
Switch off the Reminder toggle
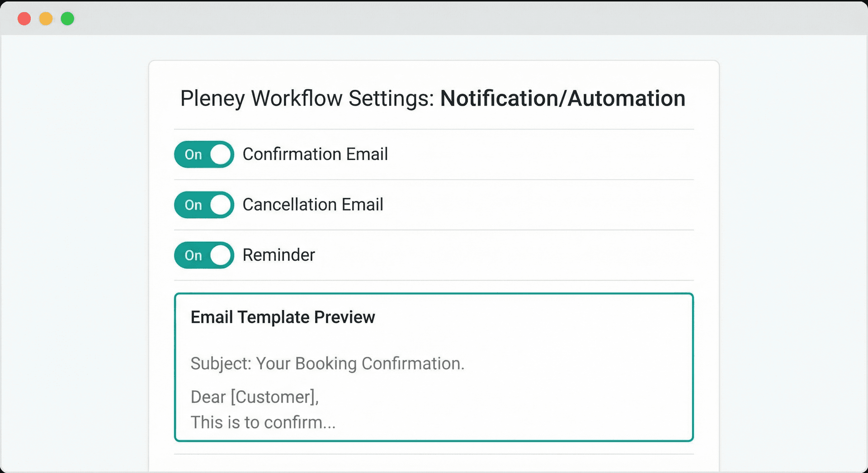[x=204, y=255]
